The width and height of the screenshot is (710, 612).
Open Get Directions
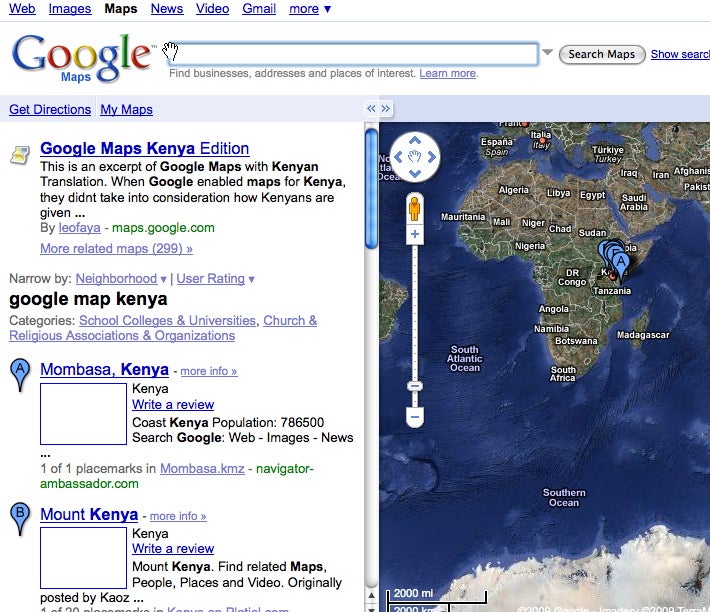coord(50,110)
